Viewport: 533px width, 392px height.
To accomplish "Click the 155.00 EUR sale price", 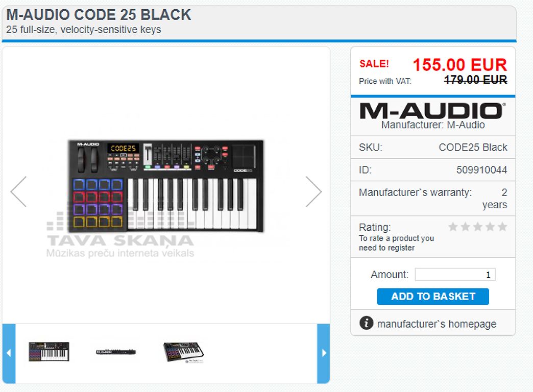I will (459, 65).
